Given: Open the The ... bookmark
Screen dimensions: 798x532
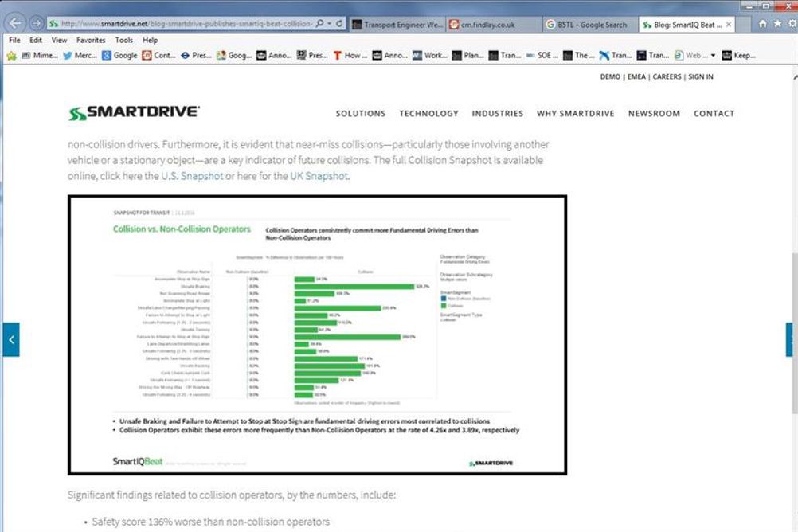Looking at the screenshot, I should click(x=579, y=56).
